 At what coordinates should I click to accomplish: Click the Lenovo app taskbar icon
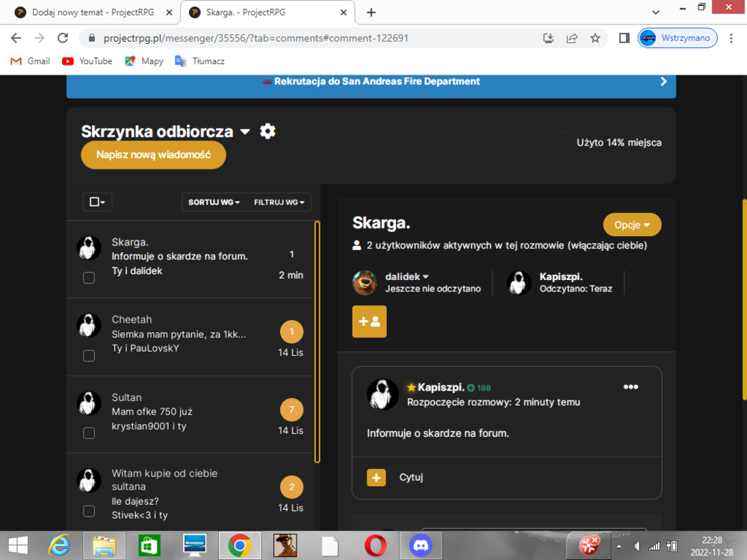(194, 545)
